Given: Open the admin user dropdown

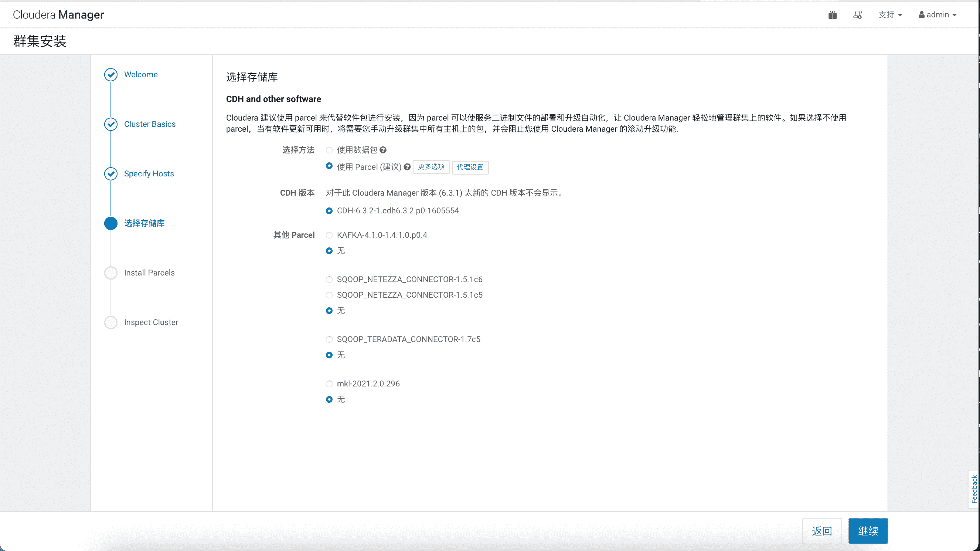Looking at the screenshot, I should click(938, 15).
